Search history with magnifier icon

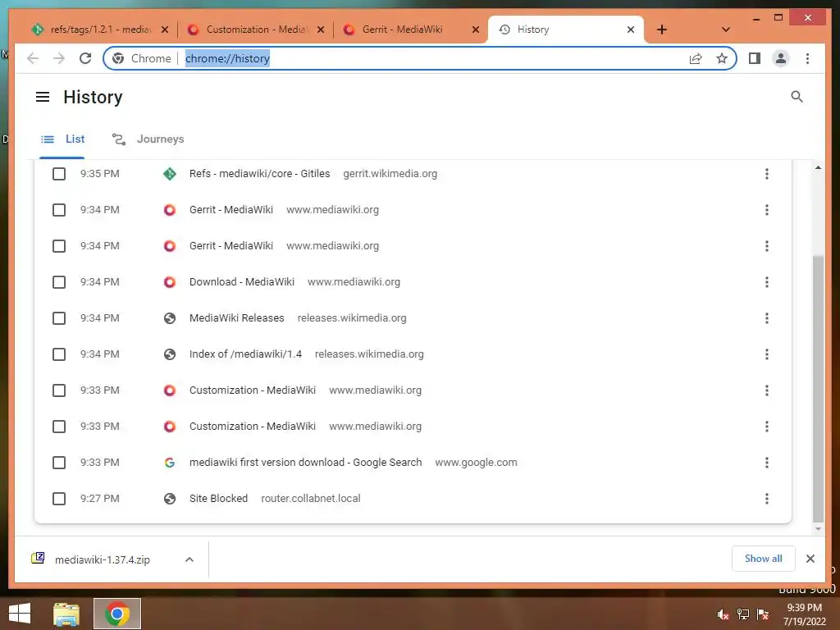(797, 97)
